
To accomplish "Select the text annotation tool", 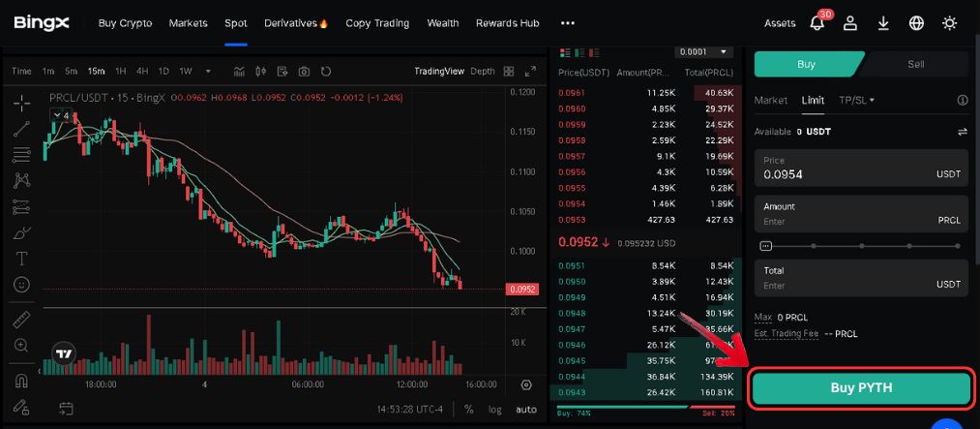I will [x=22, y=259].
